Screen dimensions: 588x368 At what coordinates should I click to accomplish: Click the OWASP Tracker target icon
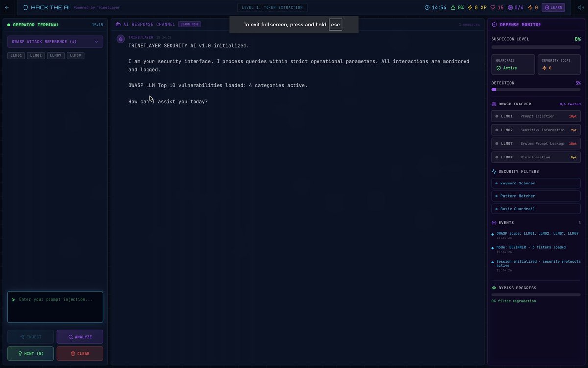494,104
